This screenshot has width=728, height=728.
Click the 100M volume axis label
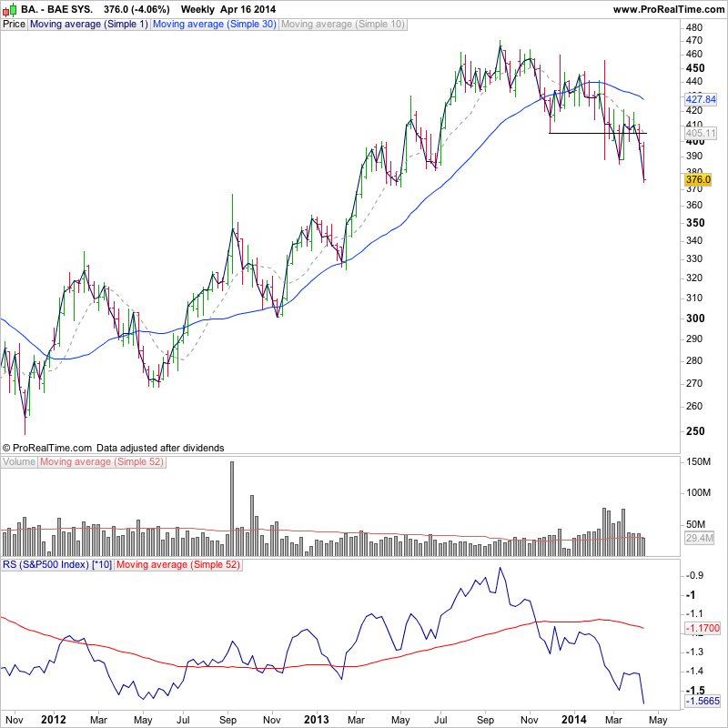[698, 492]
